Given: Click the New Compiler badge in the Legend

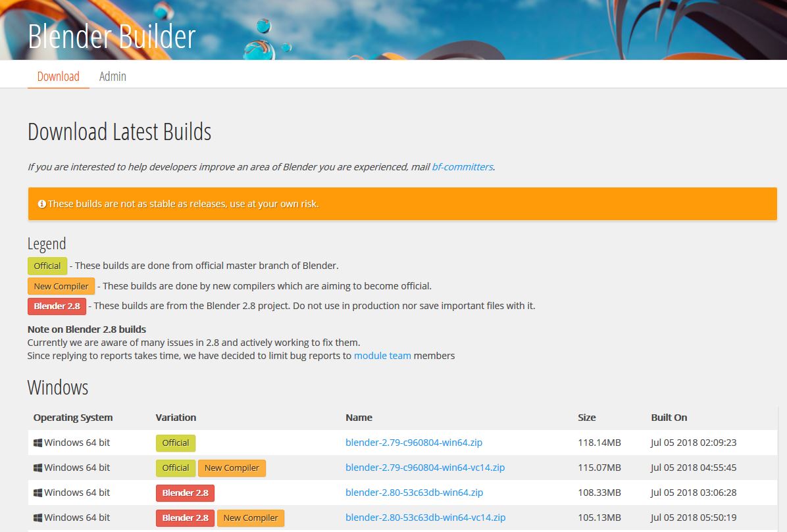Looking at the screenshot, I should (61, 286).
